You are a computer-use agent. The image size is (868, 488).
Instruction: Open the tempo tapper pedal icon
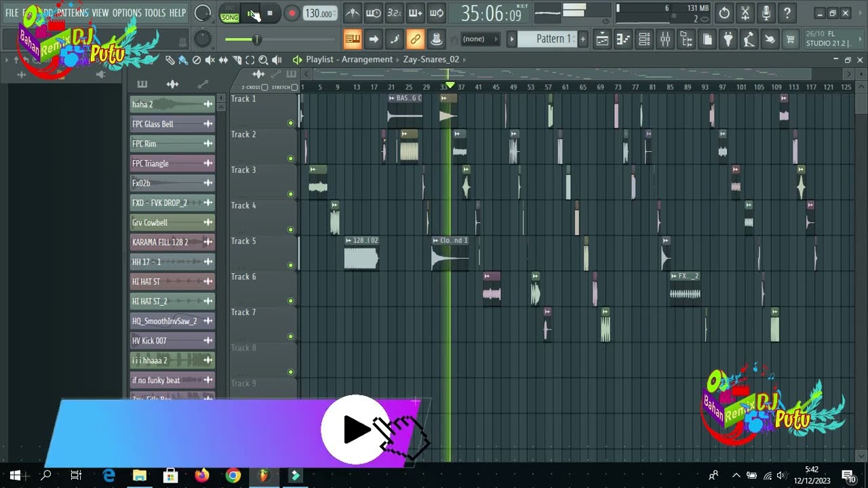click(x=749, y=39)
